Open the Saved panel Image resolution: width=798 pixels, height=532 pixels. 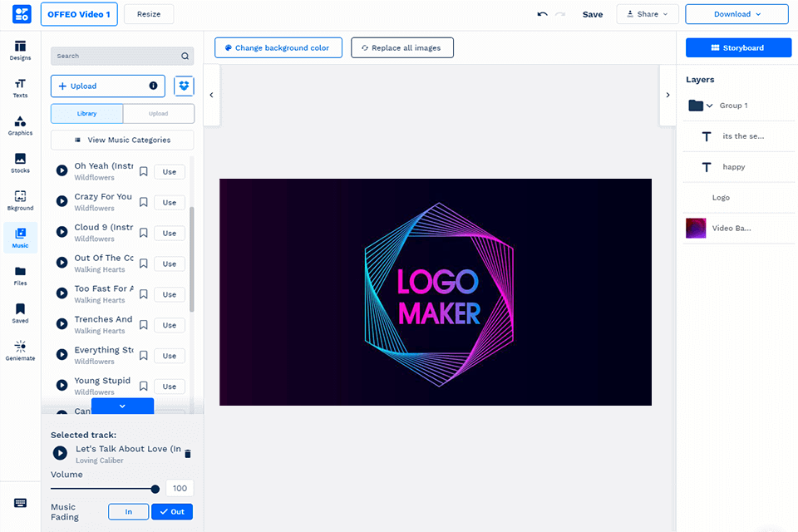coord(20,312)
